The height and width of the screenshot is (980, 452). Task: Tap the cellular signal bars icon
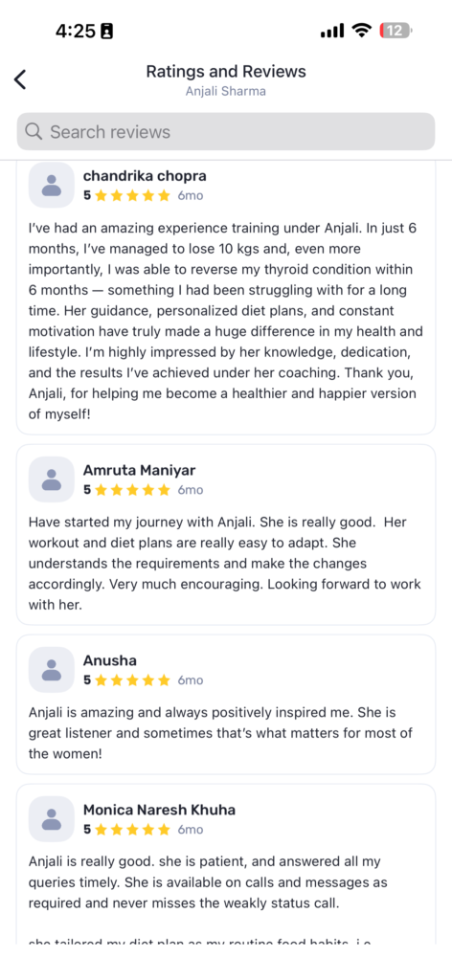click(x=332, y=31)
